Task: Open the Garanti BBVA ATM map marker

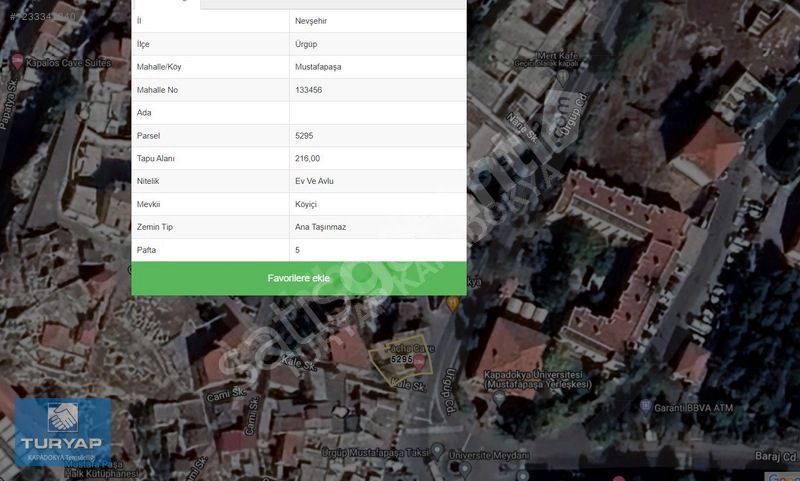Action: pos(645,407)
